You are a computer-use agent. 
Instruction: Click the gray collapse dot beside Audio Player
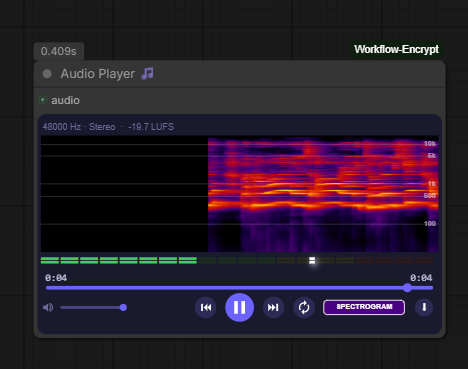47,74
